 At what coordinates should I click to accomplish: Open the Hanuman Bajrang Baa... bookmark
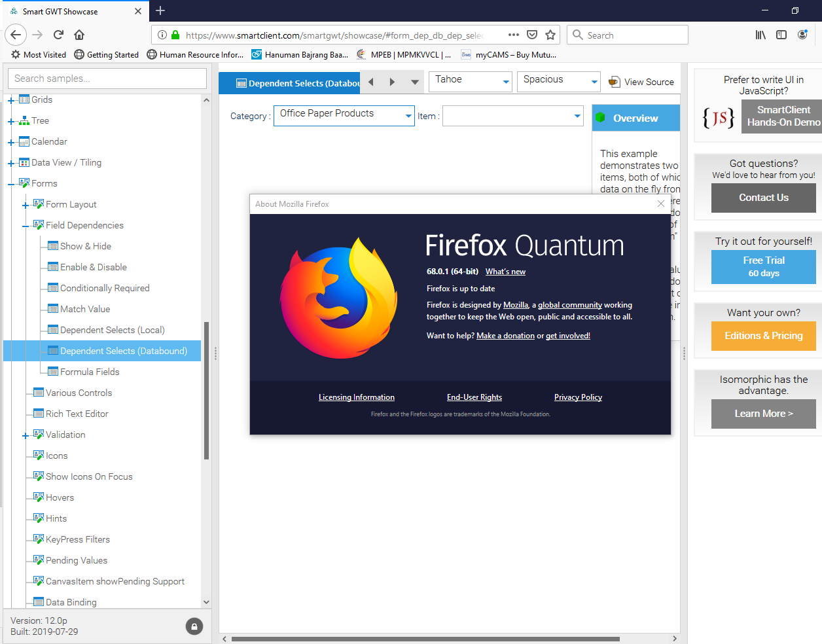(300, 54)
